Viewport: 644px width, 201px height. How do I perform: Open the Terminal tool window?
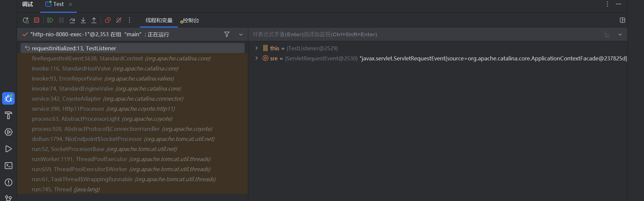[x=8, y=166]
